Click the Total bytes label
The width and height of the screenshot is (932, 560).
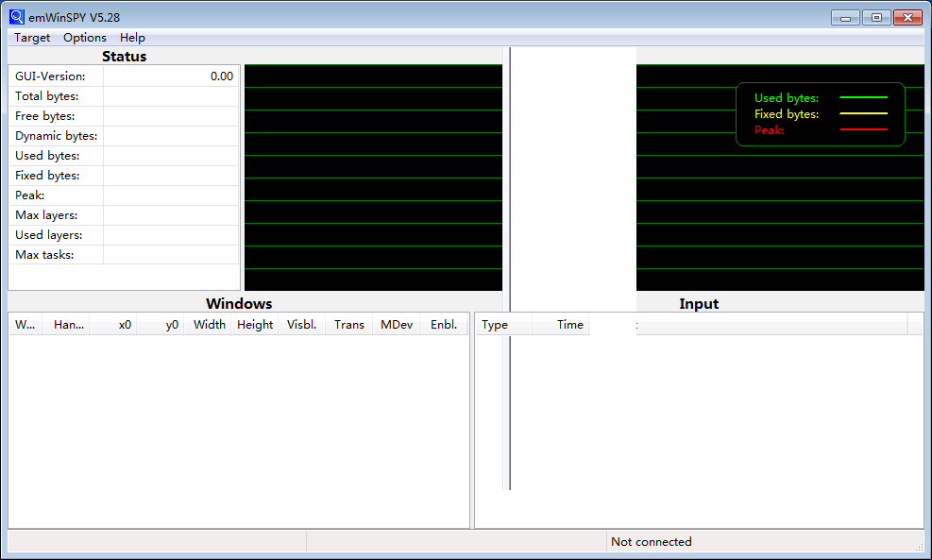[x=46, y=96]
